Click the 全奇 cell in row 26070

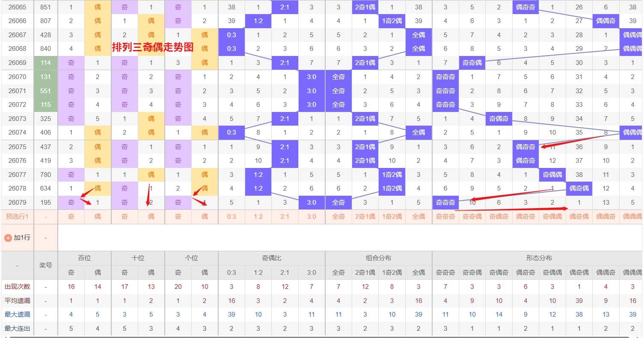(338, 77)
